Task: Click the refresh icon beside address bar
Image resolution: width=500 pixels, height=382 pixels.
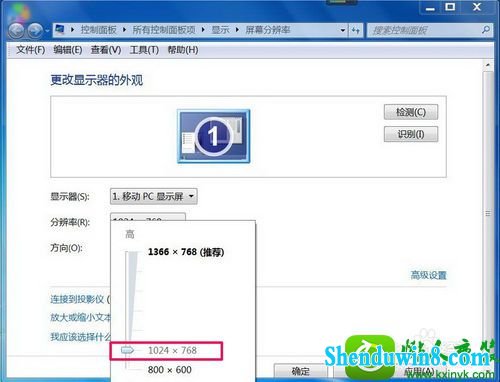Action: point(356,30)
